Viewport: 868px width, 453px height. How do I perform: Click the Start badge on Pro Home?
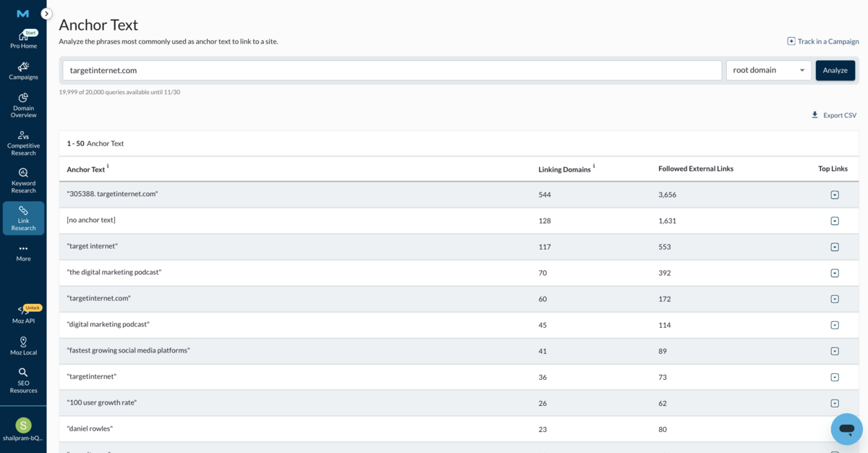pyautogui.click(x=30, y=33)
